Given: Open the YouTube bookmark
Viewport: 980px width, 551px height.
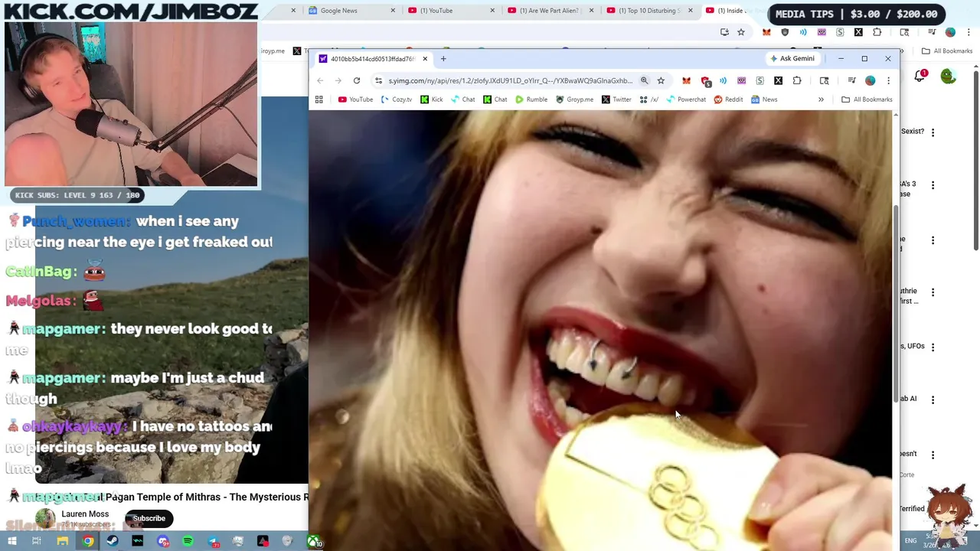Looking at the screenshot, I should point(355,99).
